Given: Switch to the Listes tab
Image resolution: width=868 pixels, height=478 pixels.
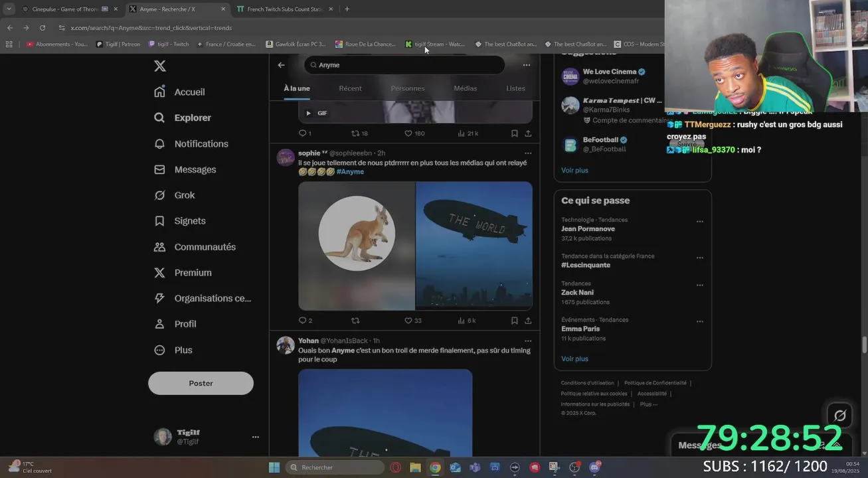Looking at the screenshot, I should (515, 88).
